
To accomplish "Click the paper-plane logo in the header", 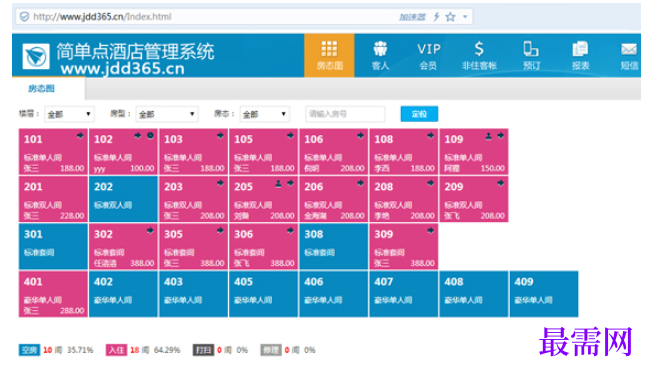I will coord(36,56).
